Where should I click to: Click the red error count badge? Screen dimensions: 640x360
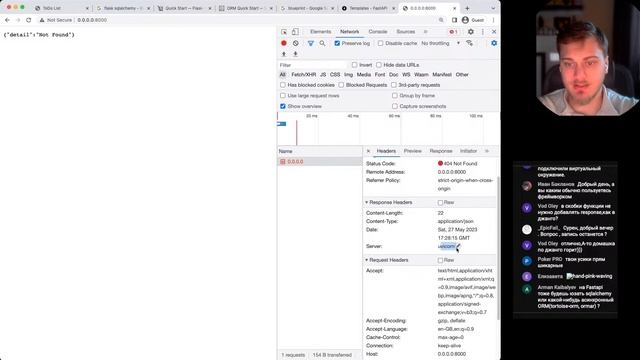[453, 32]
